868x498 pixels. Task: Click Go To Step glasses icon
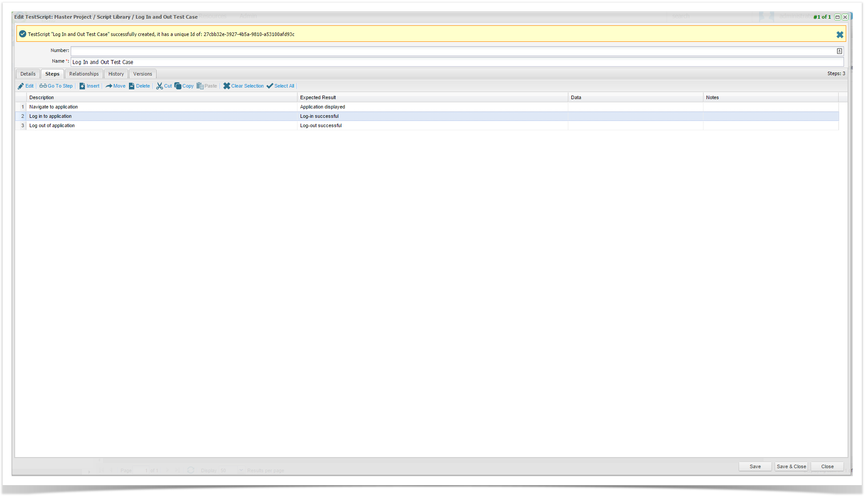43,86
